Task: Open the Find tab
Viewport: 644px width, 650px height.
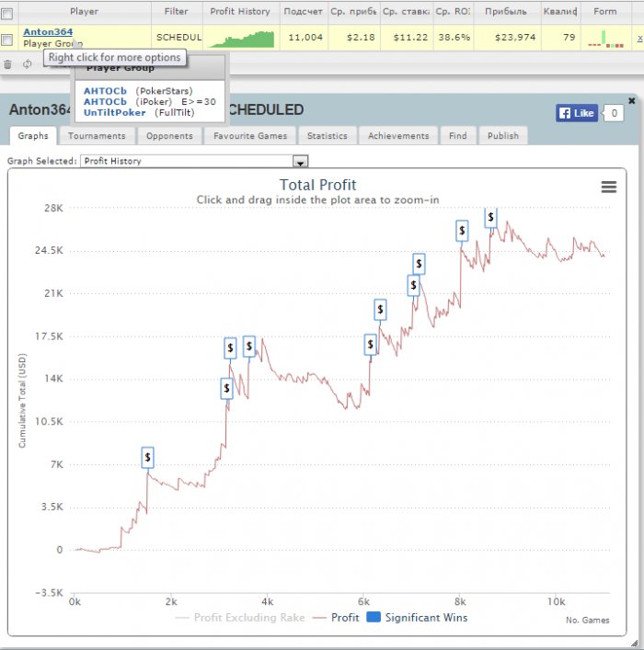Action: coord(457,136)
